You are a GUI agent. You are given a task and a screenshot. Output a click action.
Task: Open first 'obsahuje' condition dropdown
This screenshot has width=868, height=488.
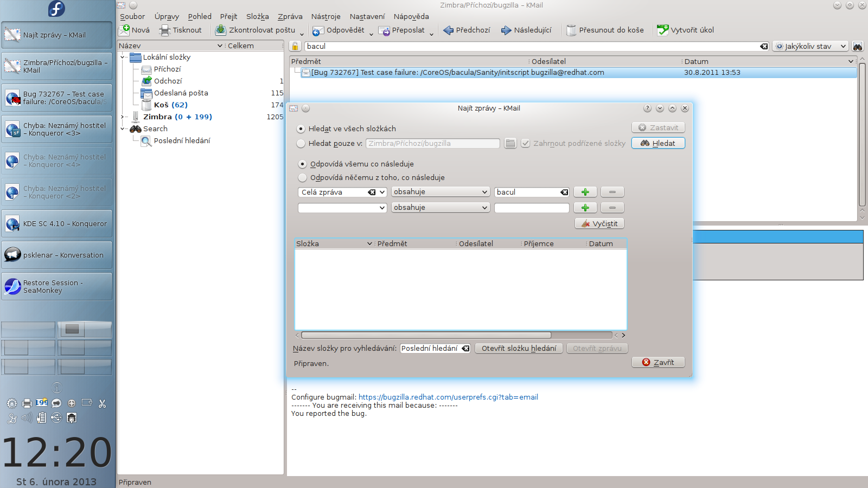coord(441,192)
